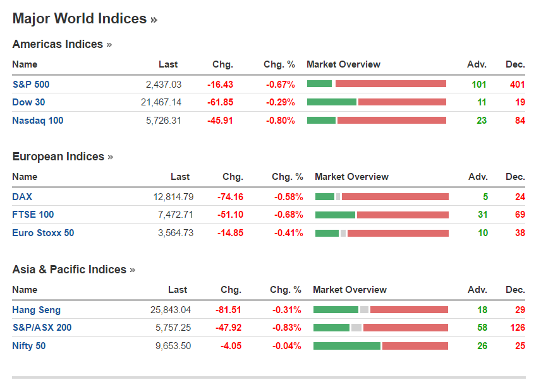Open the S&P 500 index page
This screenshot has width=541, height=392.
point(31,84)
